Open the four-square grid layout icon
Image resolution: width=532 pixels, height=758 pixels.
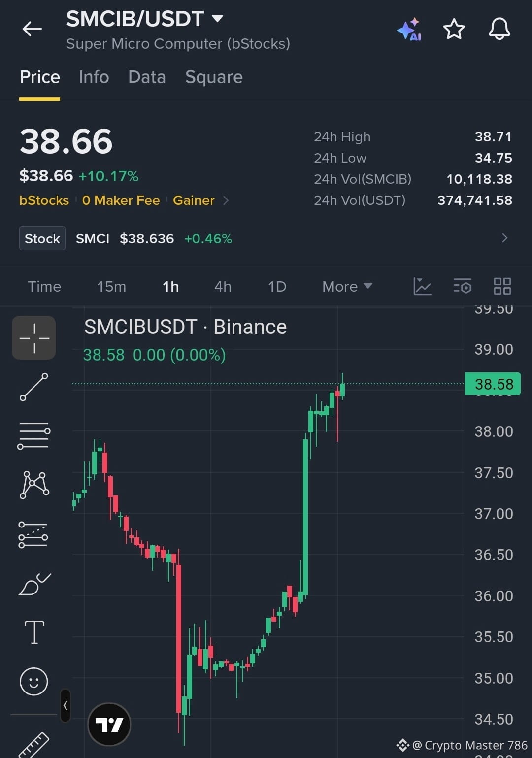click(x=502, y=286)
